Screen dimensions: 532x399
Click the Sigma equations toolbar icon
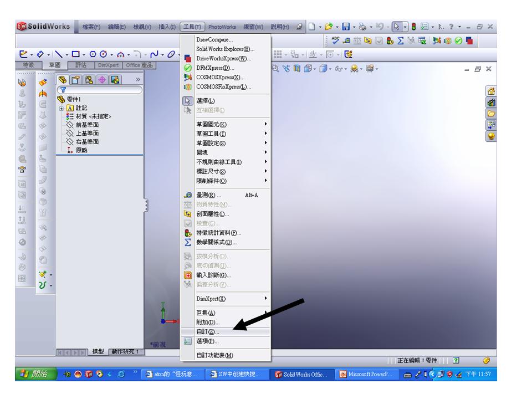point(400,40)
